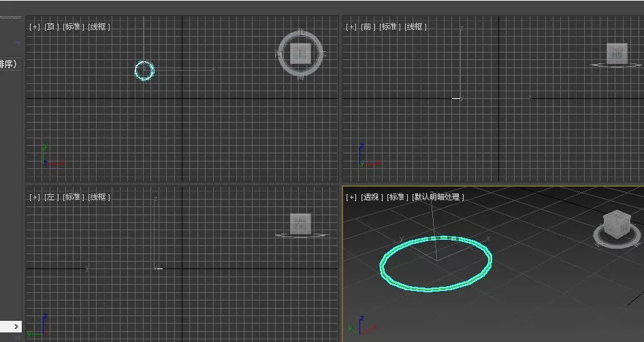The width and height of the screenshot is (644, 342).
Task: Click the 上 face of the Top ViewCube
Action: tap(301, 54)
